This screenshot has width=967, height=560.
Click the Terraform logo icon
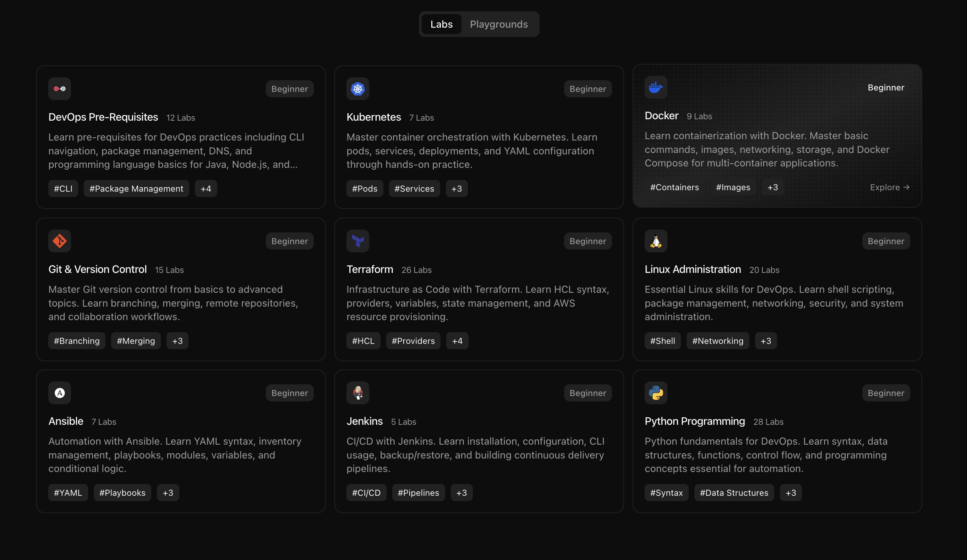[x=357, y=241]
